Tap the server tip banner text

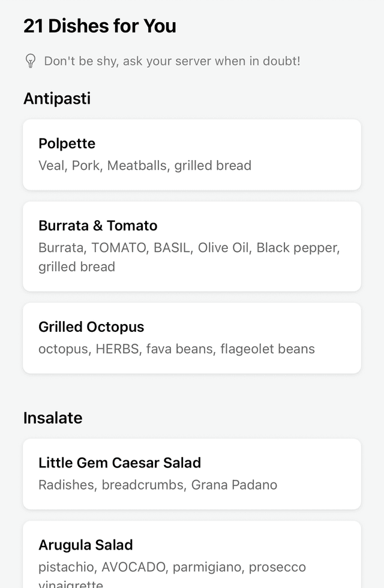pos(170,61)
